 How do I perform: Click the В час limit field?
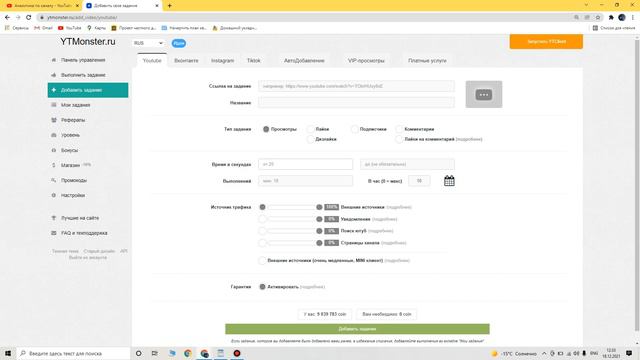coord(419,181)
